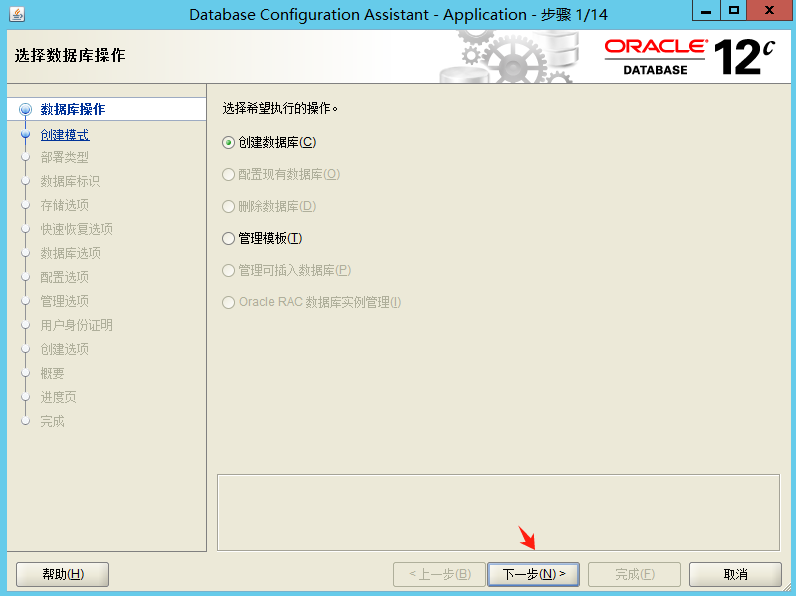This screenshot has width=796, height=596.
Task: Open help with 帮助(H) button
Action: [x=62, y=574]
